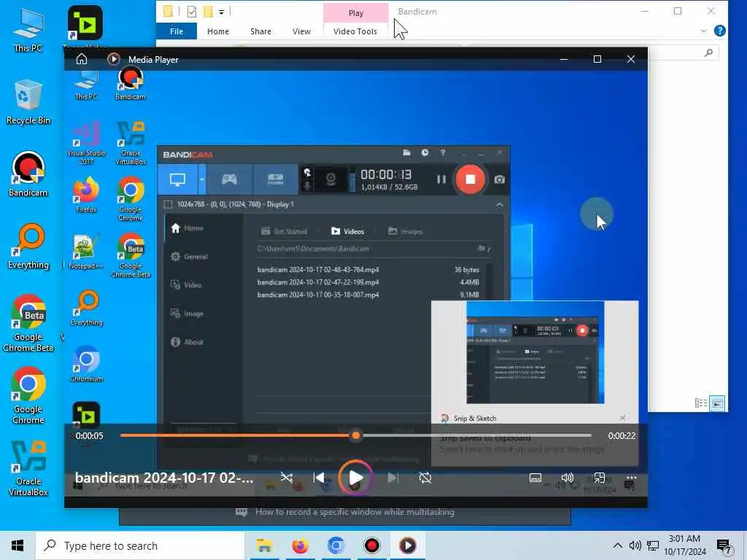The image size is (747, 560).
Task: Open View ribbon tab in Explorer
Action: 301,31
